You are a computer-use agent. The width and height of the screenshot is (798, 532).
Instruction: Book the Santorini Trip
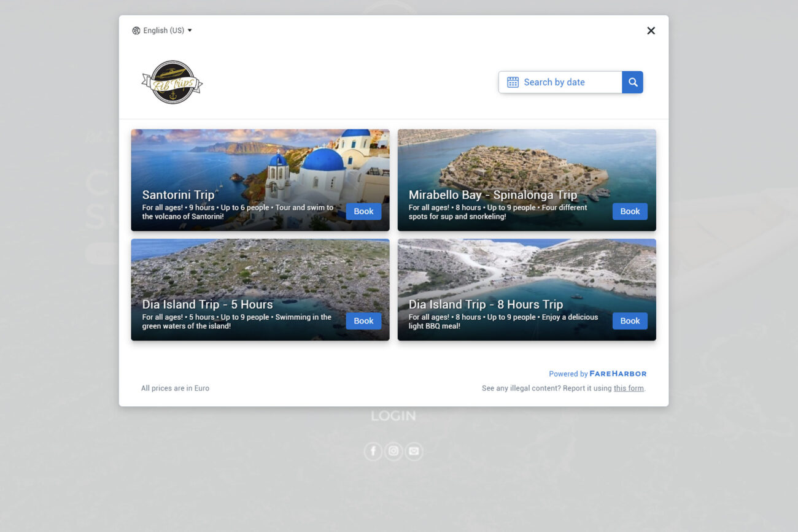point(363,211)
